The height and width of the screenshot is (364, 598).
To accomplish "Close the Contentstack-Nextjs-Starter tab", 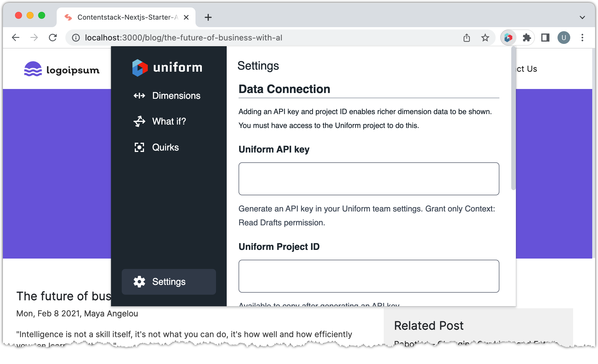I will 186,17.
